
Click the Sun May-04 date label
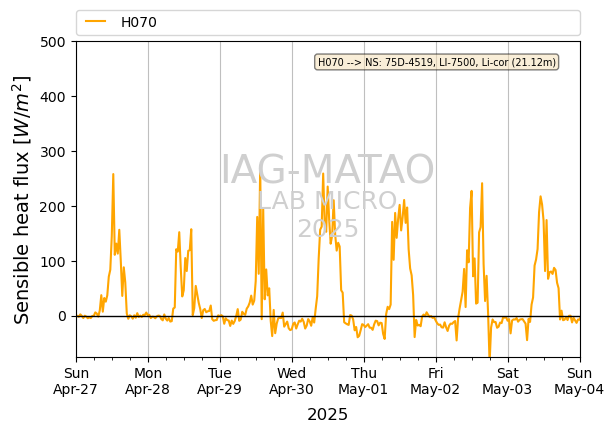579,381
